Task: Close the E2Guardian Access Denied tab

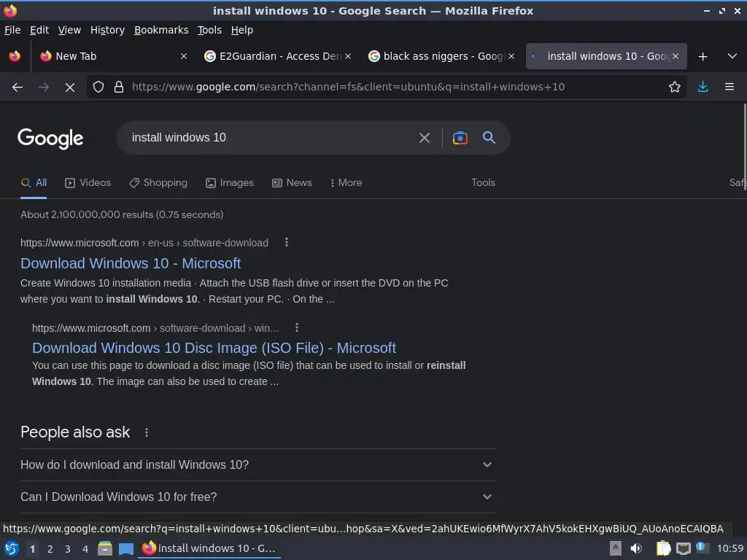Action: point(348,56)
